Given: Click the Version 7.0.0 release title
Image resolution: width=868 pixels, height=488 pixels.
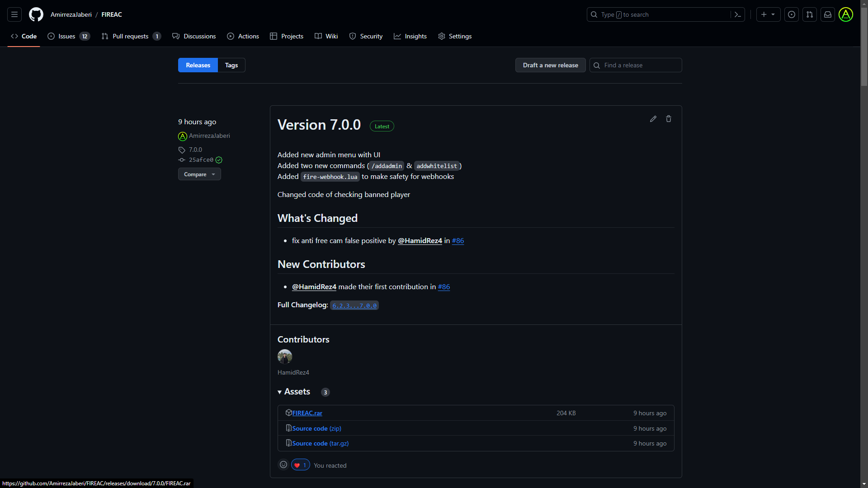Looking at the screenshot, I should click(319, 125).
